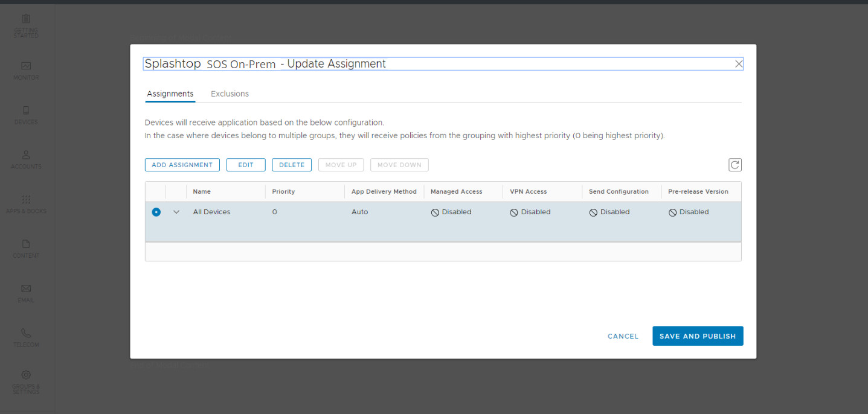Expand the All Devices row chevron
This screenshot has height=414, width=868.
(x=176, y=212)
